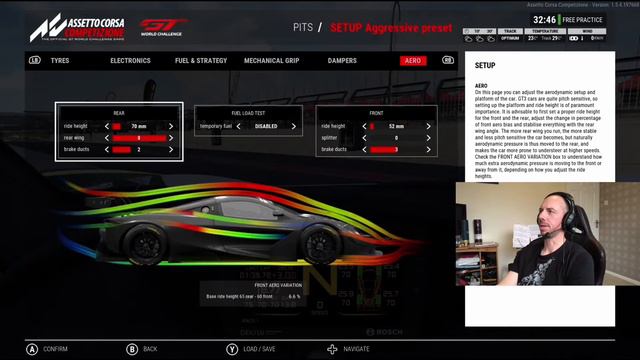Select the RB bumper icon
Image resolution: width=640 pixels, height=360 pixels.
pyautogui.click(x=448, y=60)
